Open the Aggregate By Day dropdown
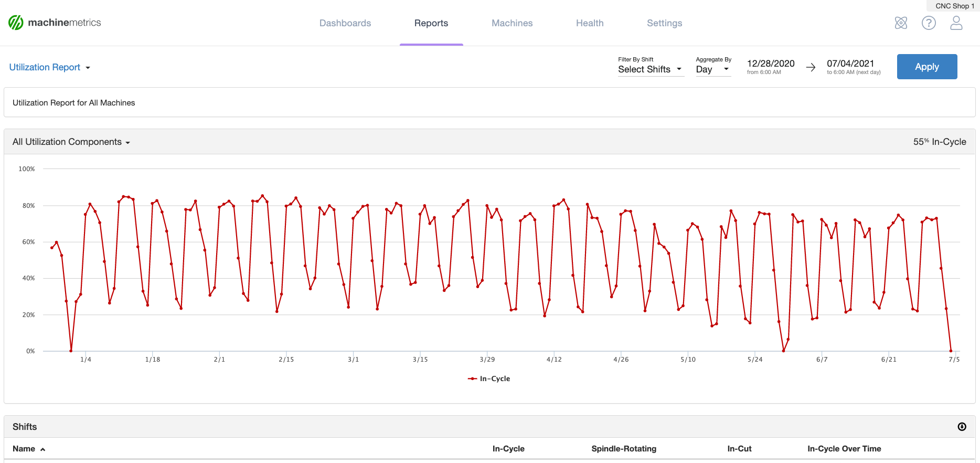 [713, 69]
